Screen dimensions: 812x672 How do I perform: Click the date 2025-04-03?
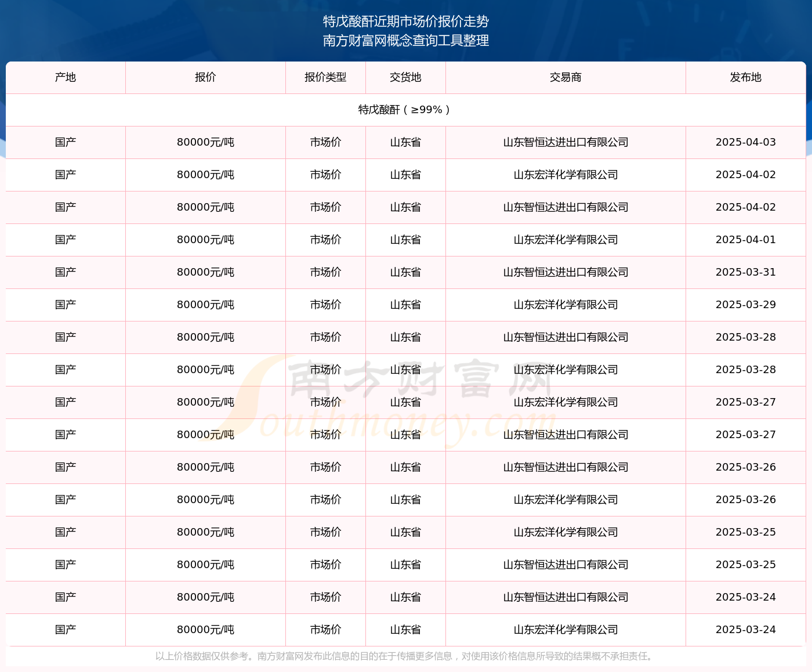[745, 142]
